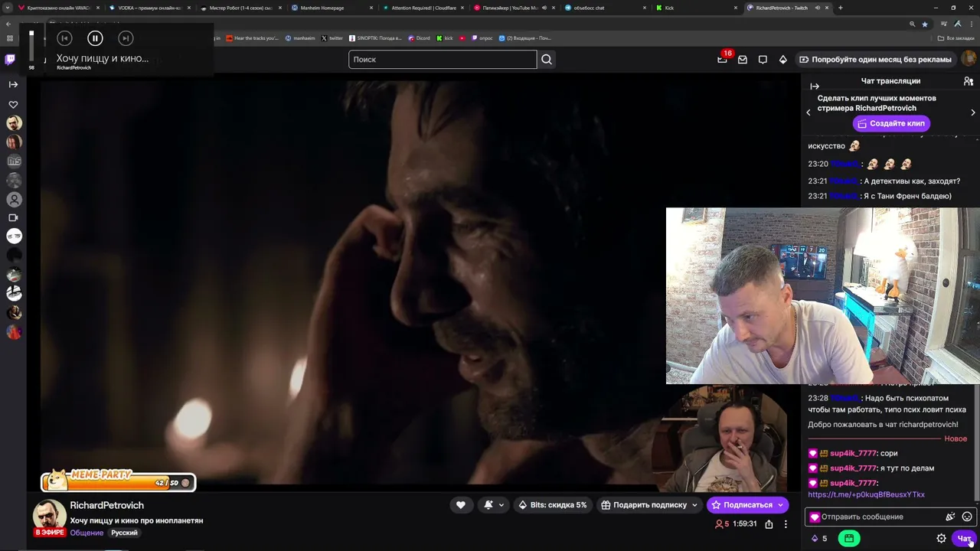The height and width of the screenshot is (551, 980).
Task: Focus the Twitch search field 'Поиск'
Action: coord(443,59)
